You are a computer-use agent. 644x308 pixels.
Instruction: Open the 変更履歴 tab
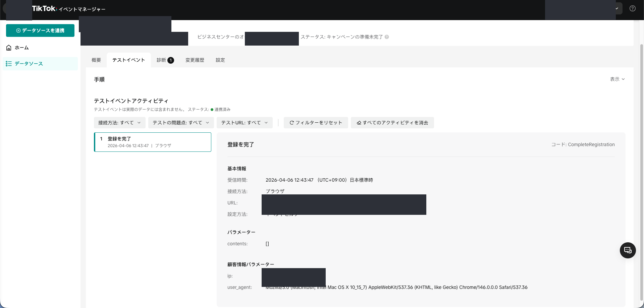(195, 60)
